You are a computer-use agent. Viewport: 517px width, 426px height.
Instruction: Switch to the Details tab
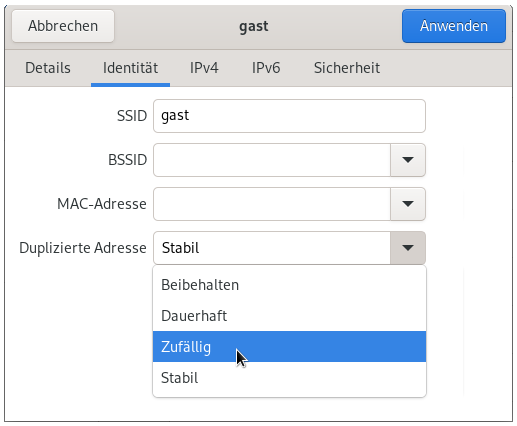coord(48,68)
